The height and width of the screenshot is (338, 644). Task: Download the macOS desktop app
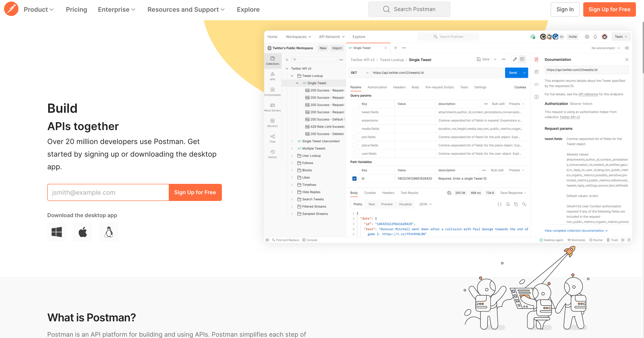(x=83, y=232)
